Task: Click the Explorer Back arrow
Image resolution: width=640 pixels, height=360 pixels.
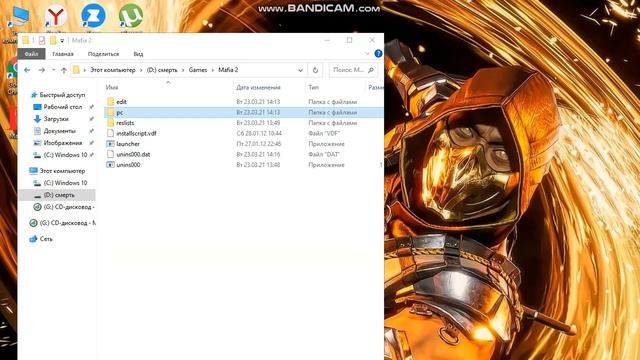Action: click(x=27, y=70)
